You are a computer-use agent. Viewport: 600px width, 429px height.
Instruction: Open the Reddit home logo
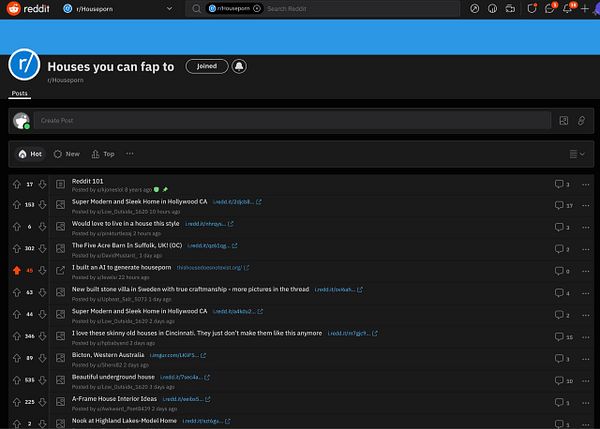coord(28,8)
